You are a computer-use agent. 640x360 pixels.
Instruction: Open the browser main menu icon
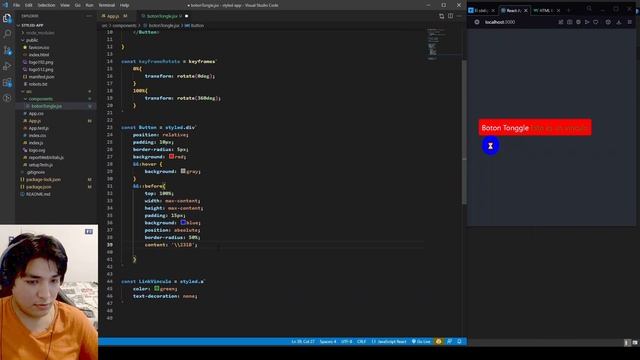[x=630, y=22]
